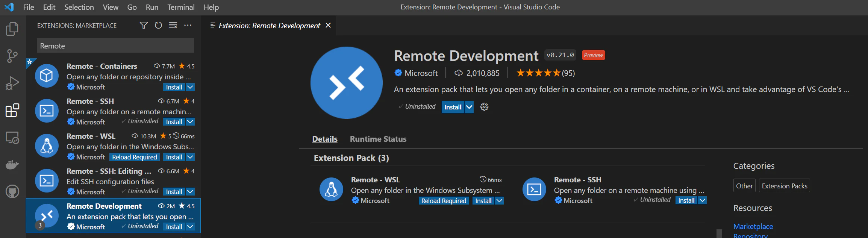
Task: Open the Extensions view icon
Action: click(12, 110)
